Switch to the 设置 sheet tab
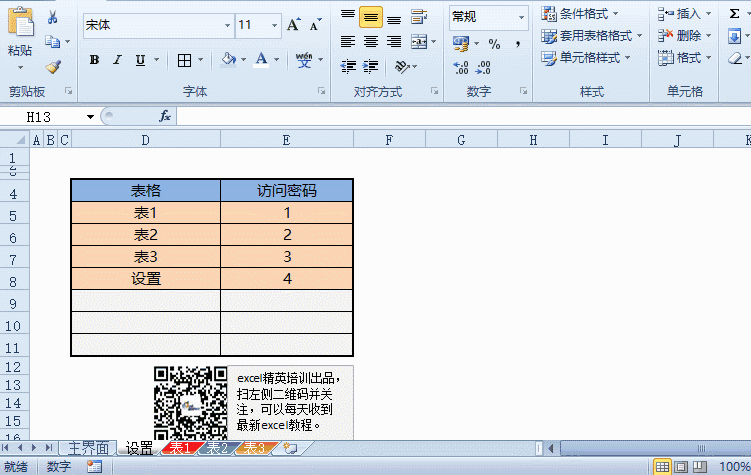Screen dimensions: 751x475 [139, 449]
